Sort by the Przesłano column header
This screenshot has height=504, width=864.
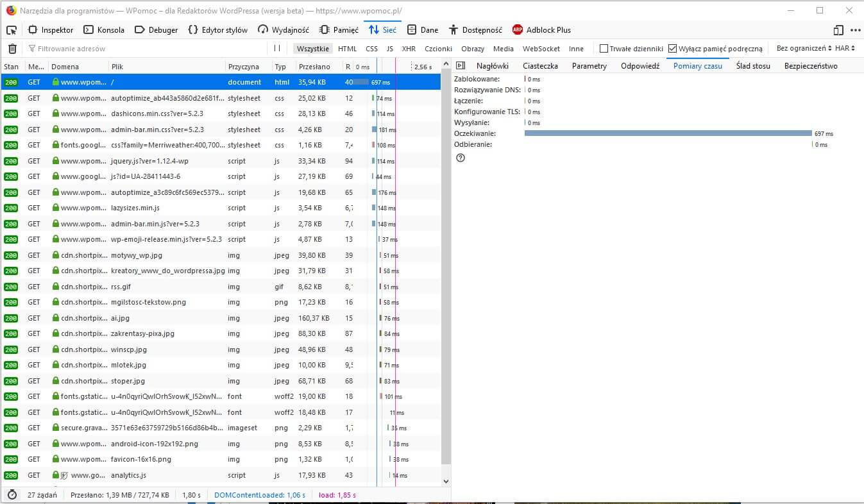click(319, 67)
